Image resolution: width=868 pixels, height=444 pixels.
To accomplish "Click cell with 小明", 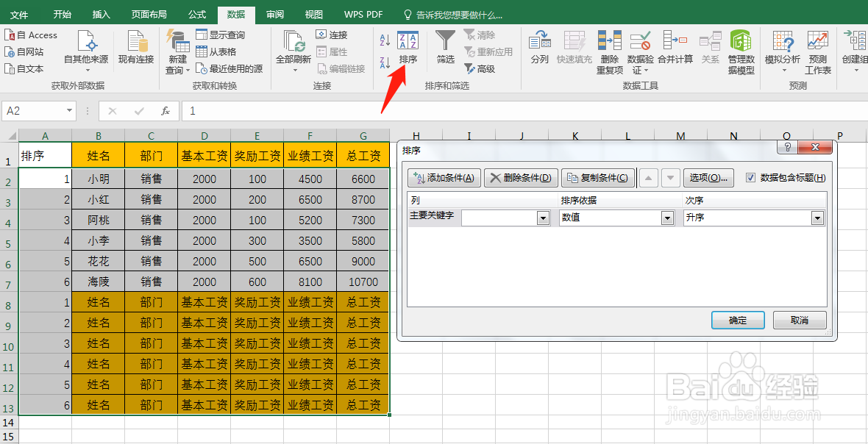I will point(99,179).
